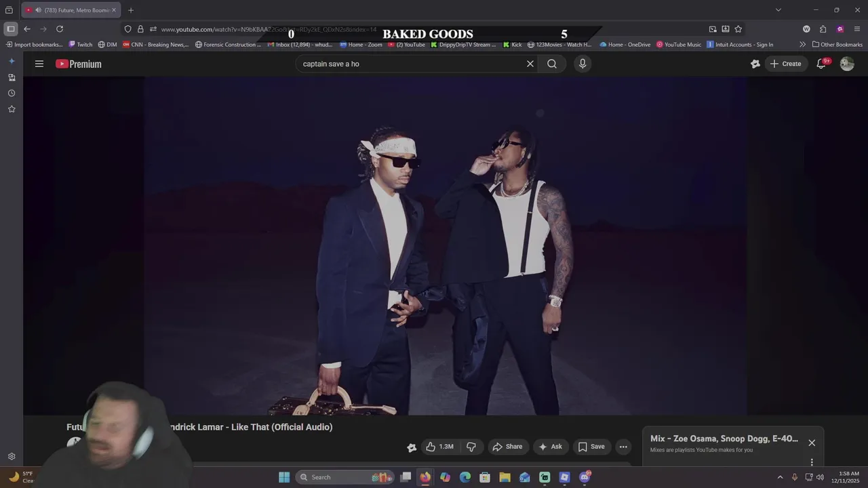This screenshot has width=868, height=488.
Task: Select the Future, Metro Boomin tab
Action: 71,10
